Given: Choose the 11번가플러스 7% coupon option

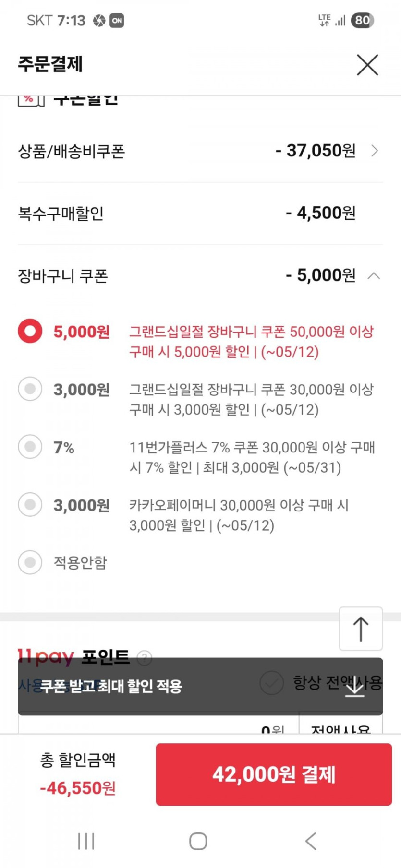Looking at the screenshot, I should [30, 447].
